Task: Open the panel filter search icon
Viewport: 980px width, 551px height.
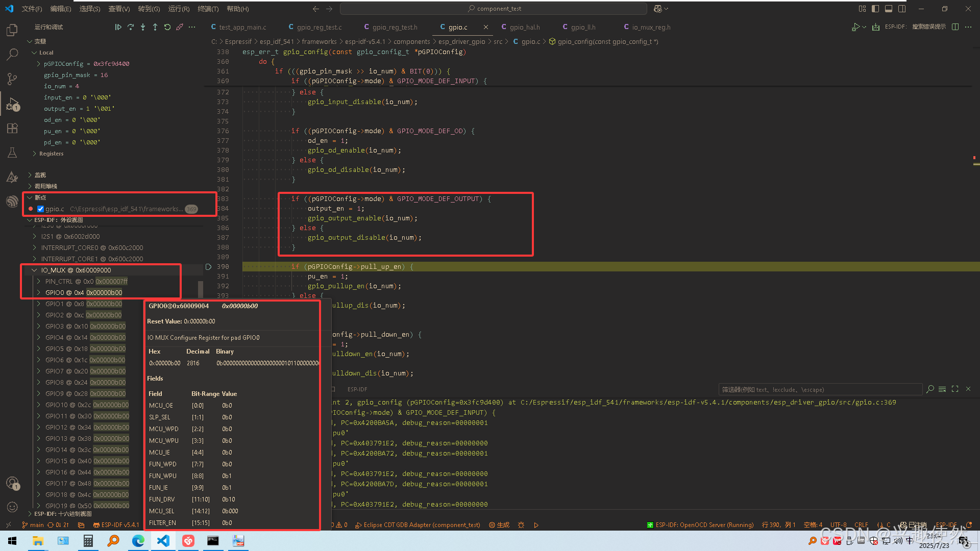Action: (x=930, y=389)
